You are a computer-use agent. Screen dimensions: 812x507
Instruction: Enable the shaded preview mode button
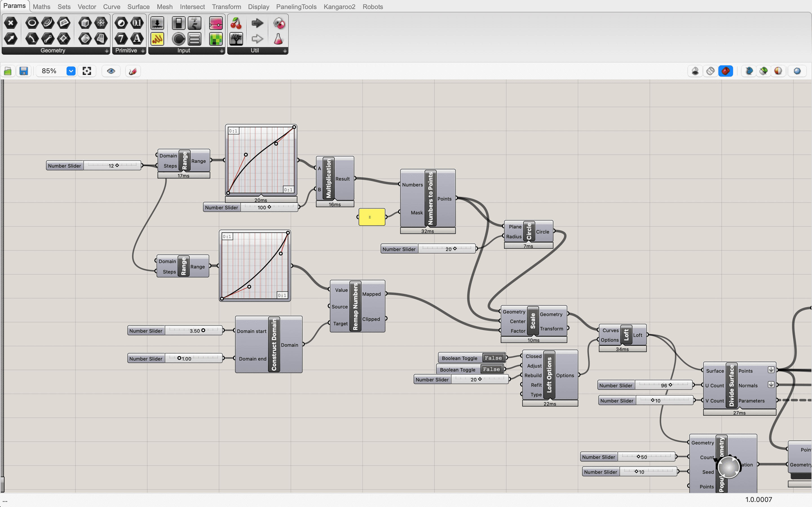click(725, 71)
